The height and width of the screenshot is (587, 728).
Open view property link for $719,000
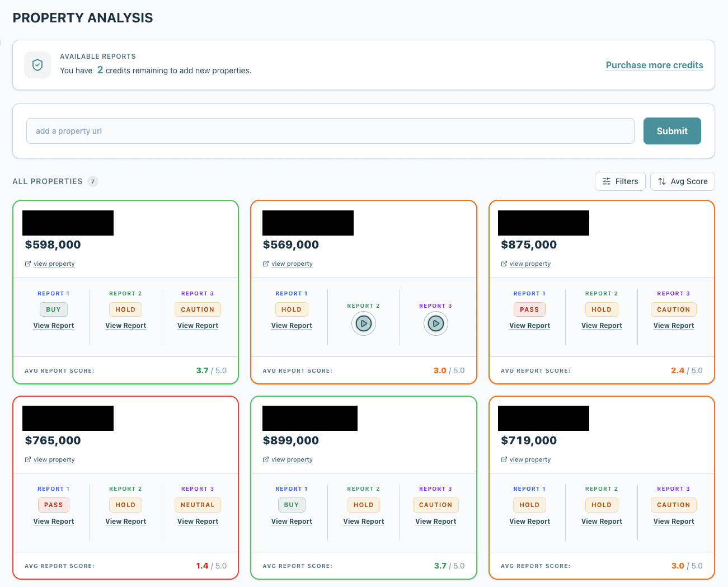(530, 459)
